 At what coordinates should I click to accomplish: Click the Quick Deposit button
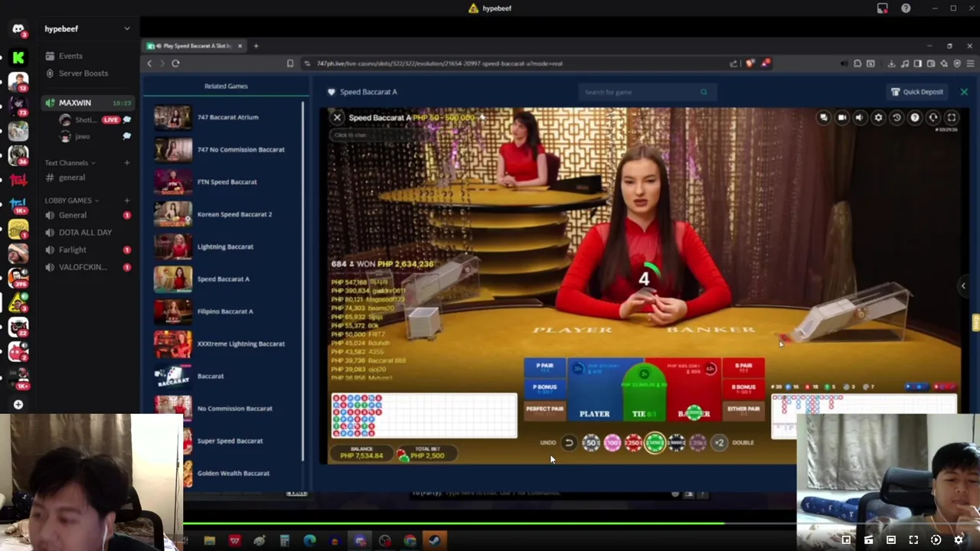[917, 92]
